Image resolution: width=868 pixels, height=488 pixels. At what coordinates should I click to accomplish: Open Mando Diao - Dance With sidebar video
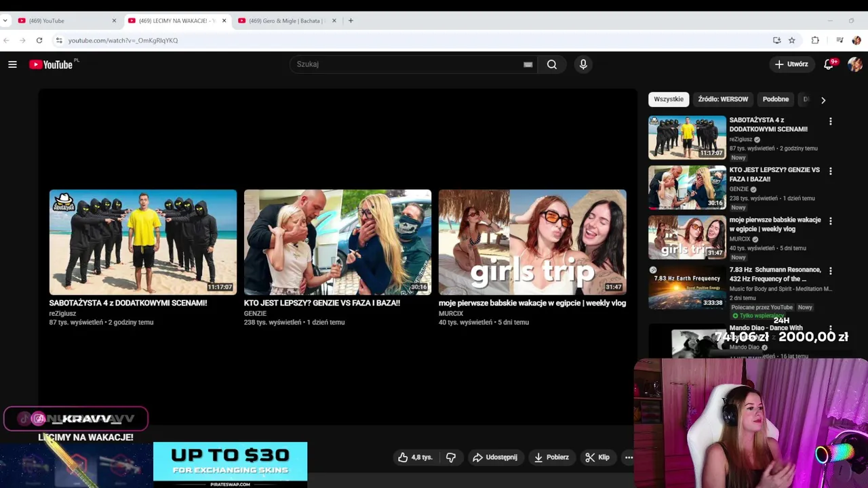click(x=766, y=328)
